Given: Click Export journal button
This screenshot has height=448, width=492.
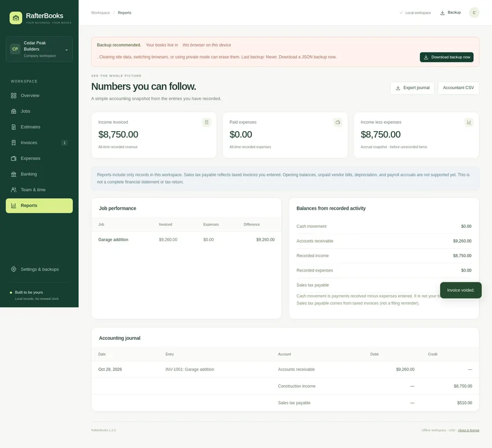Looking at the screenshot, I should pos(412,88).
